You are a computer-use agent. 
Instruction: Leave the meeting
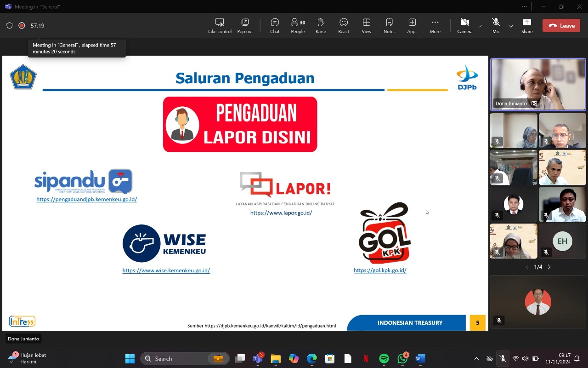click(561, 26)
